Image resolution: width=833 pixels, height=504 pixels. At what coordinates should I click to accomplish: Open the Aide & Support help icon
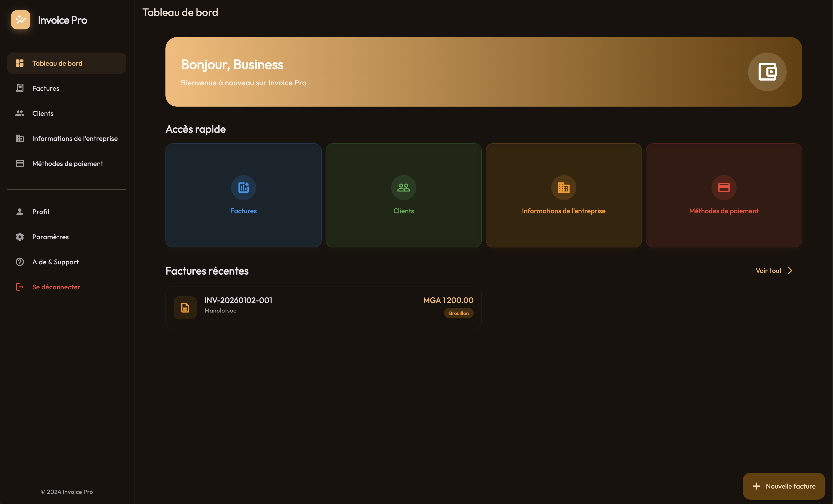pos(20,262)
